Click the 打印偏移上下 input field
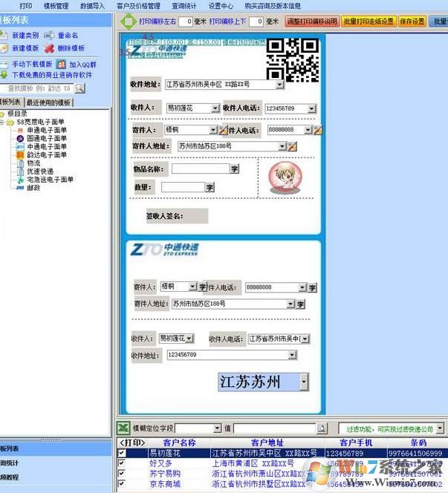This screenshot has width=448, height=493. coord(256,22)
